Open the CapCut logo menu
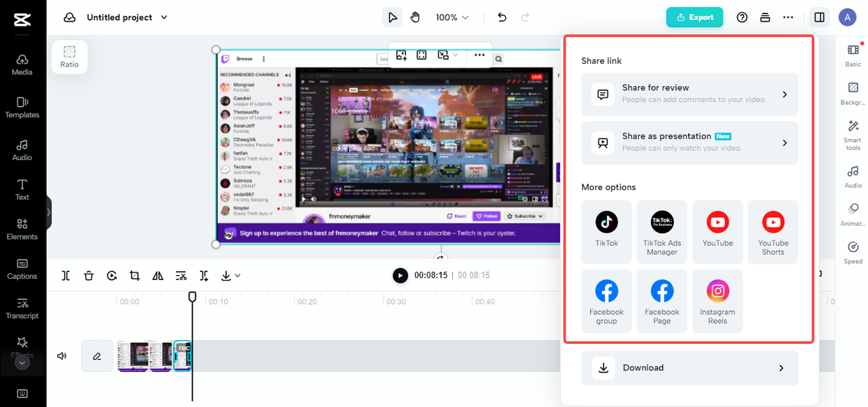 (22, 19)
